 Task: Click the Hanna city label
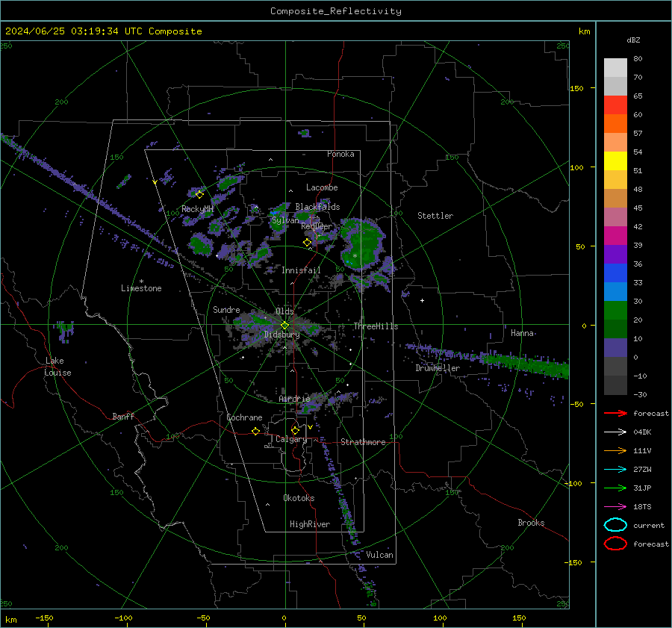click(x=523, y=333)
